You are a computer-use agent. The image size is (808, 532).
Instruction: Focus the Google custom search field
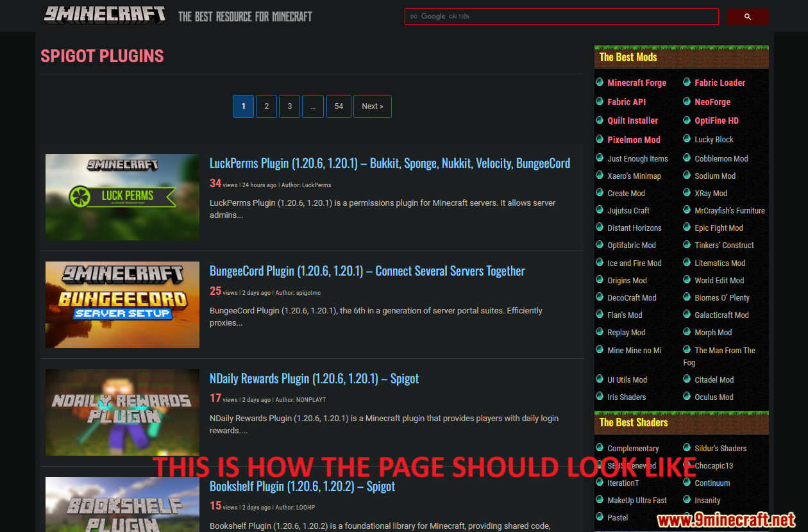pyautogui.click(x=561, y=17)
